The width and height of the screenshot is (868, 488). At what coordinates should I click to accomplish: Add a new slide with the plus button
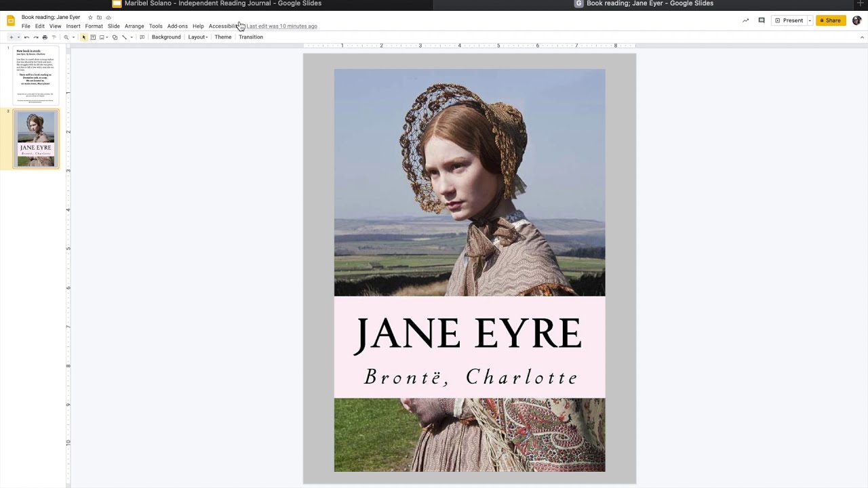coord(12,37)
